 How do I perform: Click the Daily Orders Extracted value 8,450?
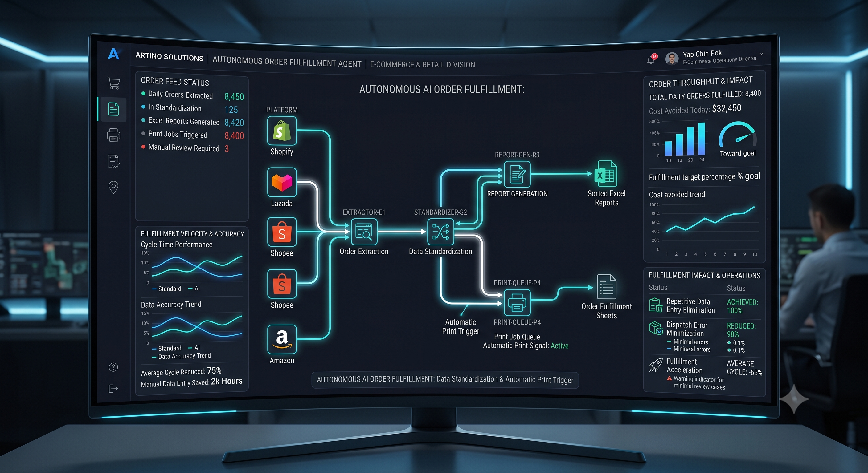point(234,97)
